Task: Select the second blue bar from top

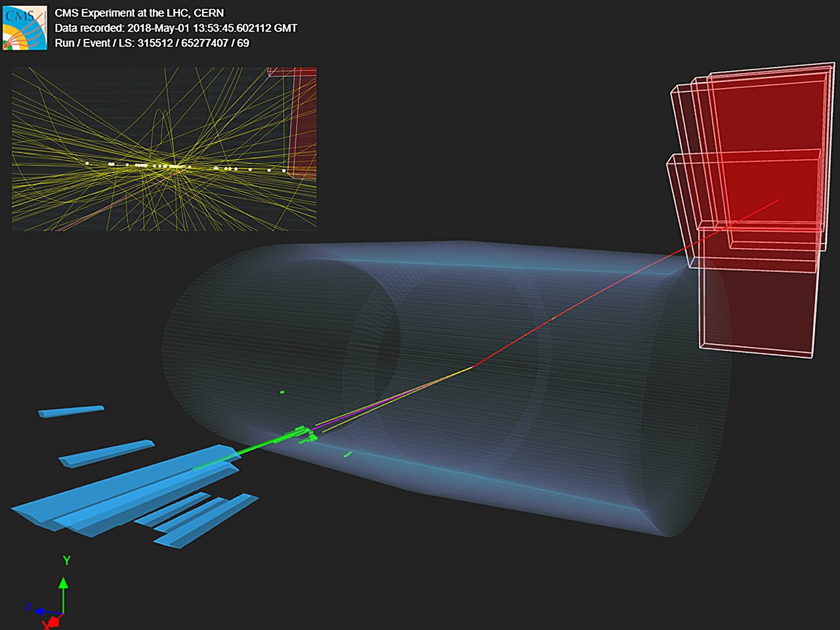Action: 106,453
